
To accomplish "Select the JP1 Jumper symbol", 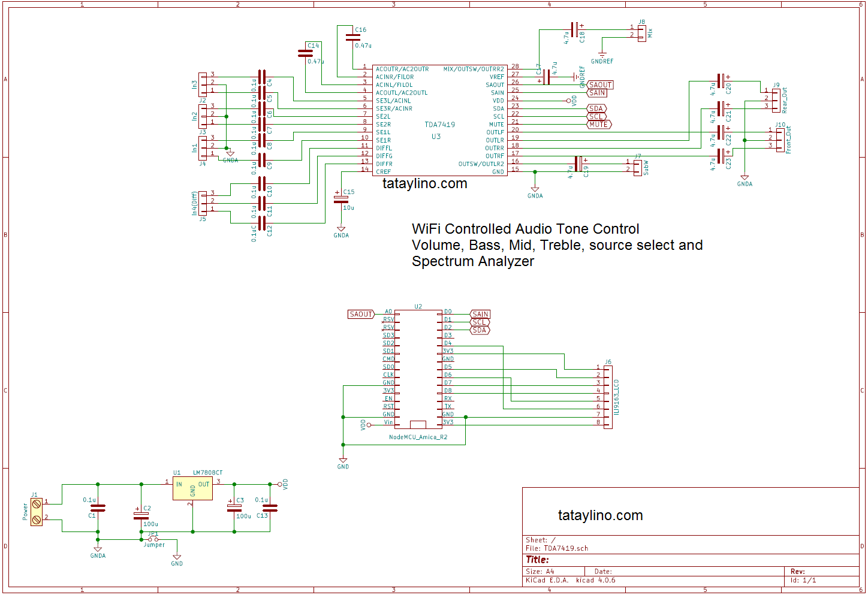I will [153, 539].
